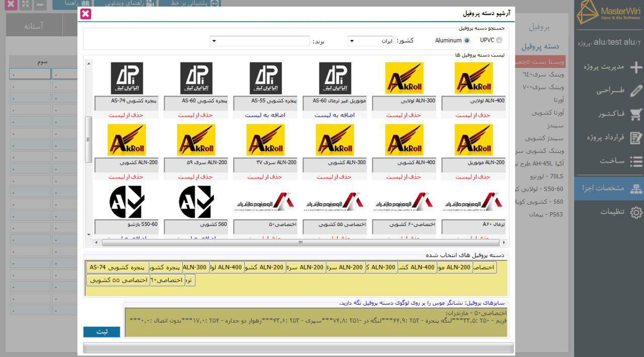Screen dimensions: 644x357
Task: Click حذف از لیست under ALN-400 کشویی
Action: tap(404, 177)
